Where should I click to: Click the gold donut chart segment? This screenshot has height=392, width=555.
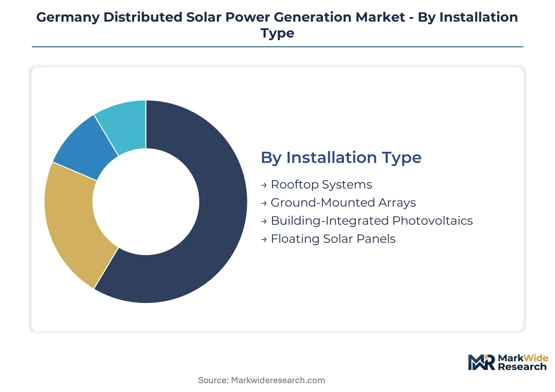71,221
